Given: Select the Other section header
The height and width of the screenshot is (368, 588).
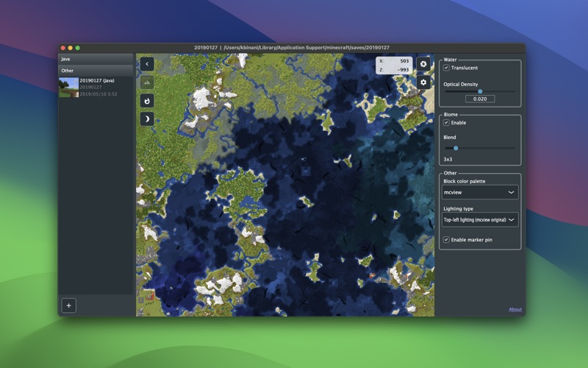Looking at the screenshot, I should tap(96, 71).
